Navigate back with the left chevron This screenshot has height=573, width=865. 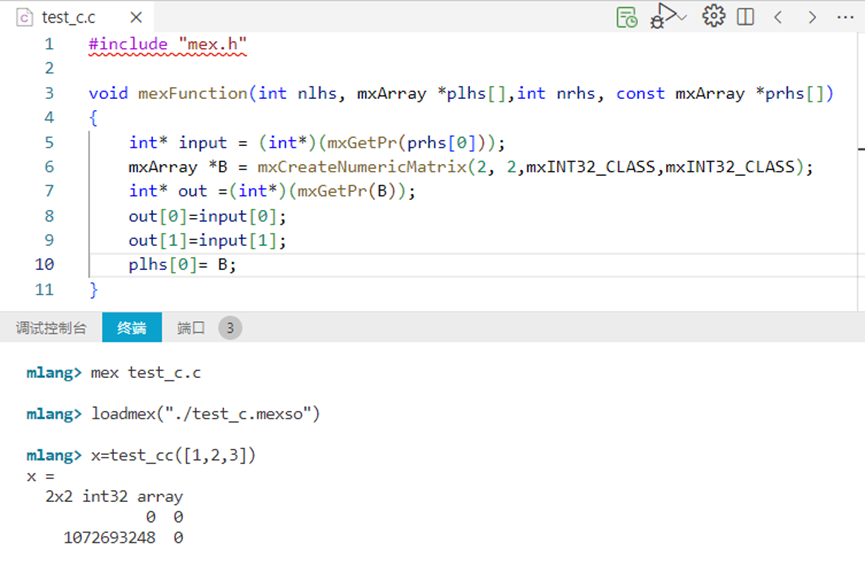coord(778,18)
